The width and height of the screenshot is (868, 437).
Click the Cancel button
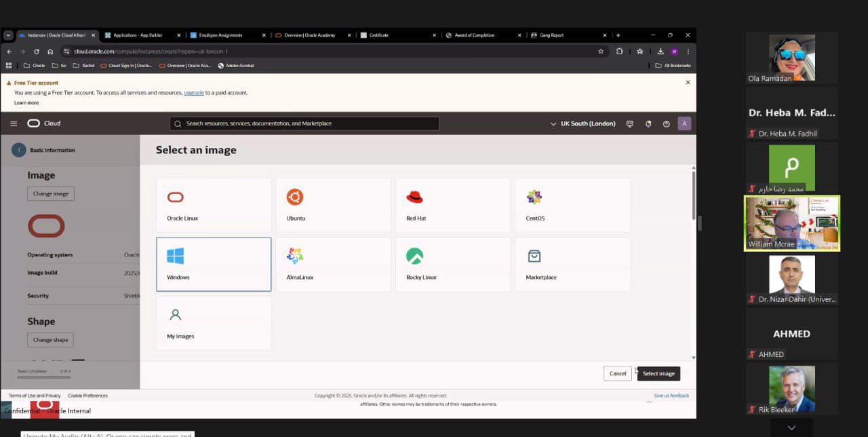click(618, 373)
